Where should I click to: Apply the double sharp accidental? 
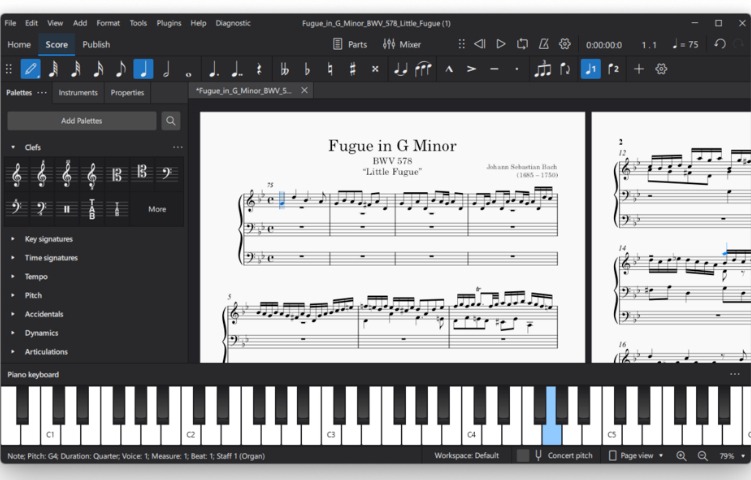tap(375, 69)
